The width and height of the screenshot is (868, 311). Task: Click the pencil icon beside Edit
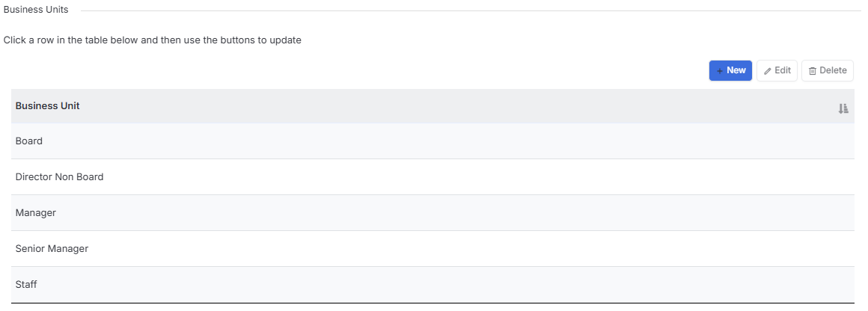pos(767,71)
